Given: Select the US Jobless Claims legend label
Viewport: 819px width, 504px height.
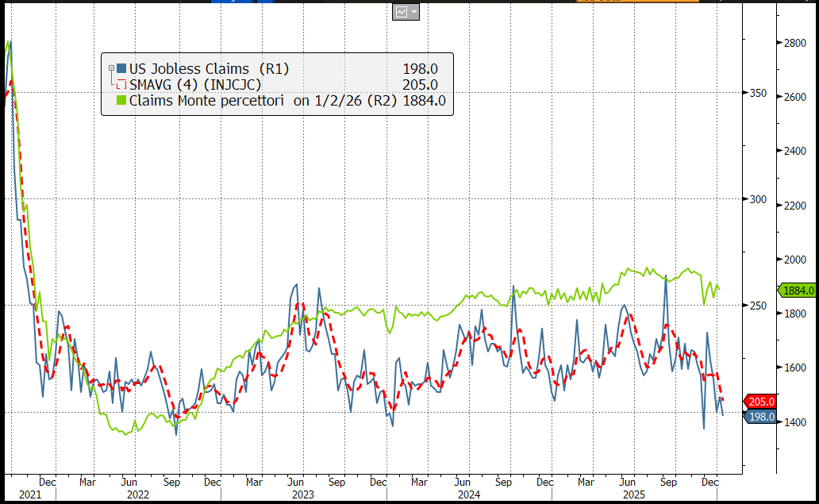Looking at the screenshot, I should pos(209,69).
